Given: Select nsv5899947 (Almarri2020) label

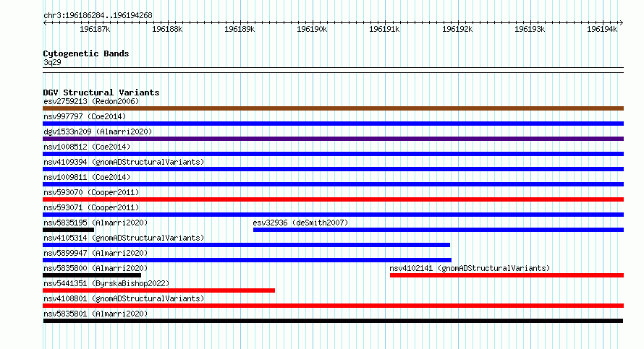Looking at the screenshot, I should [96, 253].
